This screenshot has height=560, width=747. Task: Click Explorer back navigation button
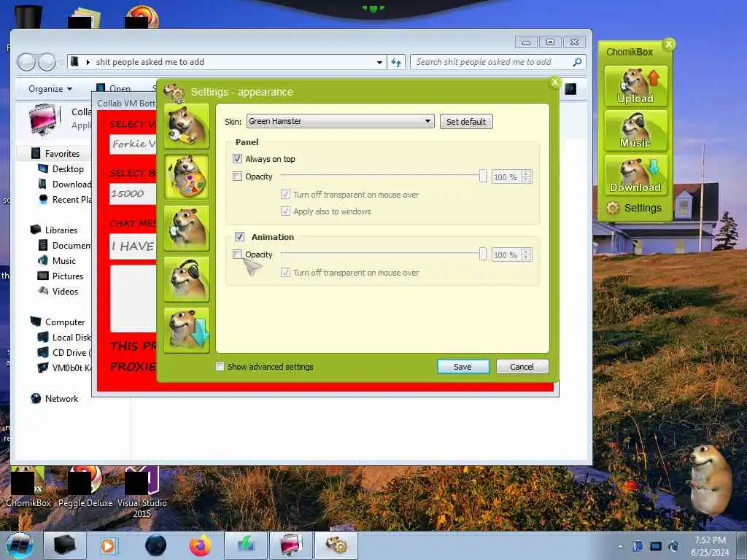tap(26, 62)
